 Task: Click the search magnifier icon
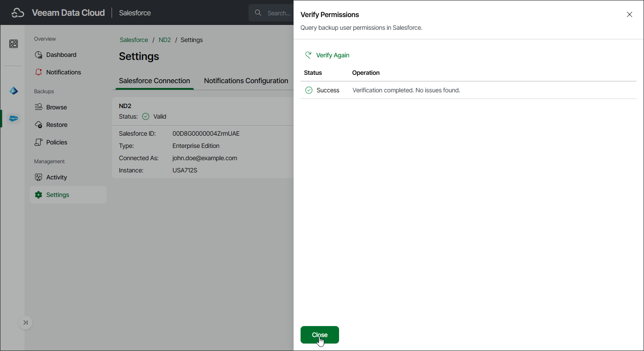[x=258, y=13]
